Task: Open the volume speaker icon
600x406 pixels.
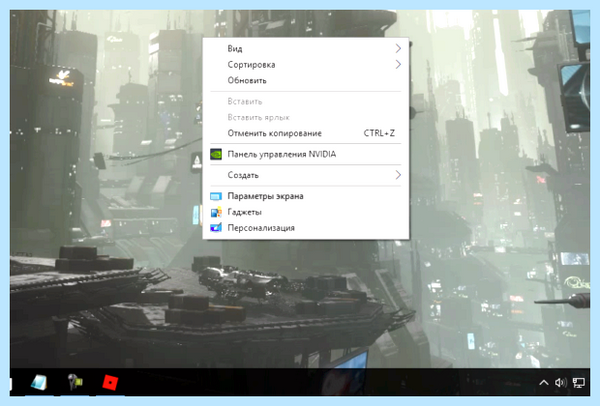Action: pyautogui.click(x=561, y=382)
